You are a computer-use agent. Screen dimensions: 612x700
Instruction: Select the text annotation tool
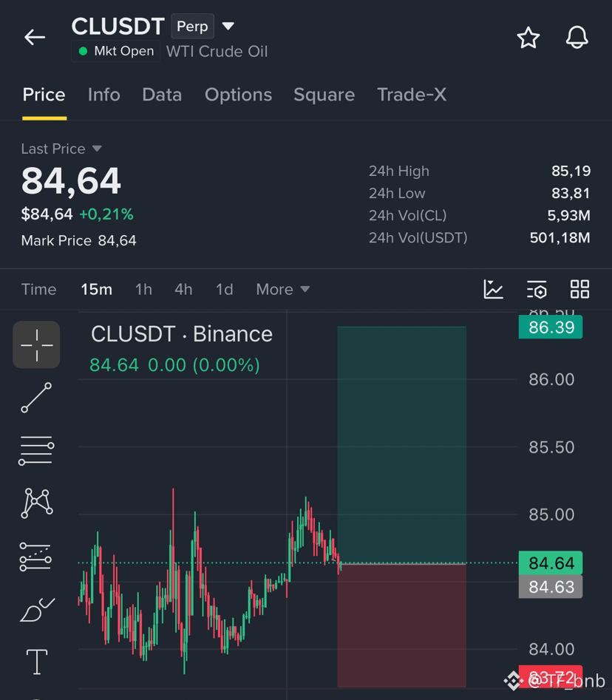coord(37,662)
